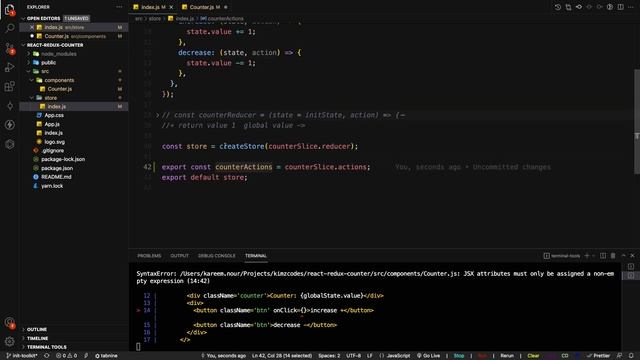
Task: Open the terminal launch profile dropdown
Action: coord(594,256)
